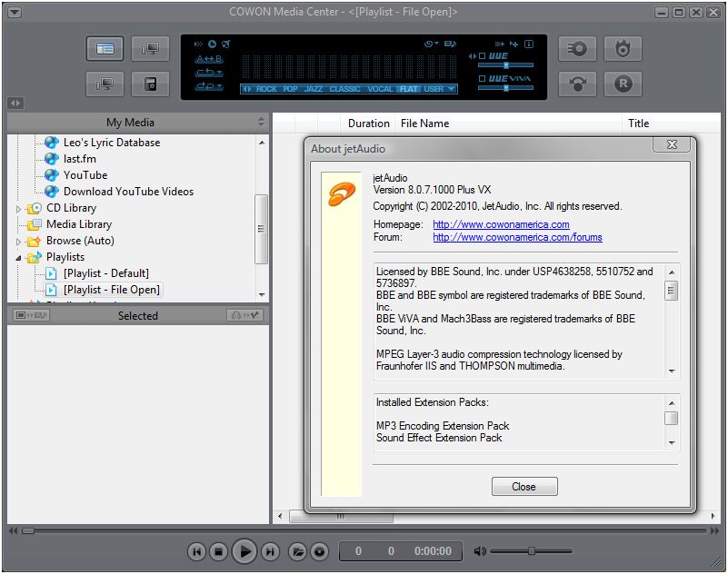Click the headphone check icons on Selected bar
Image resolution: width=728 pixels, height=574 pixels.
click(244, 315)
